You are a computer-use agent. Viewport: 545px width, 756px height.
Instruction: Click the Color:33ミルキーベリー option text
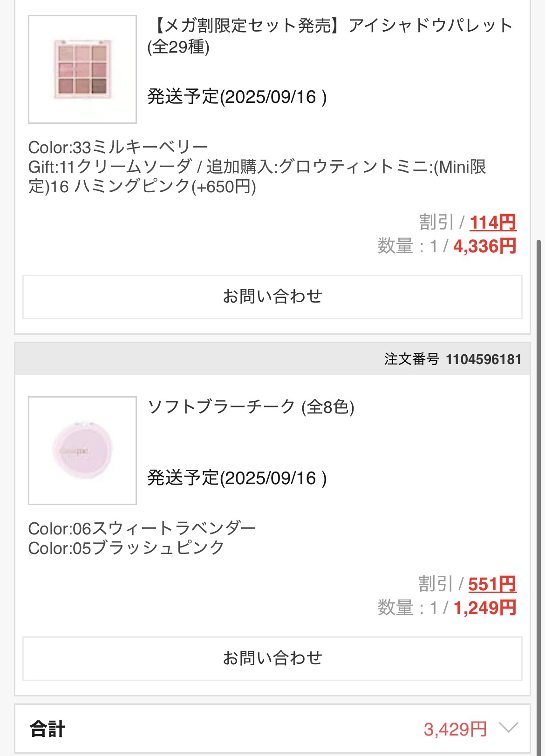118,148
